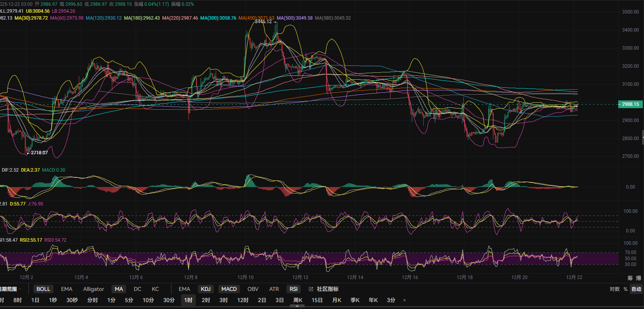Viewport: 644px width, 309px height.
Task: Switch to the 30分 timeframe
Action: click(x=169, y=300)
